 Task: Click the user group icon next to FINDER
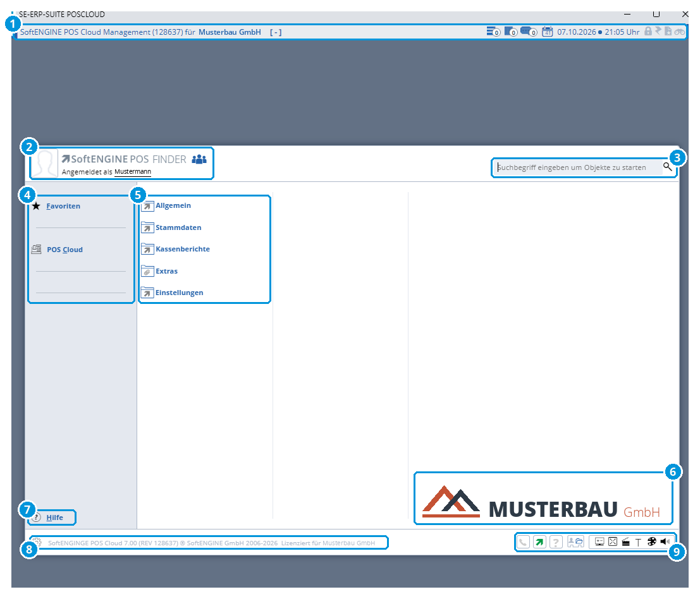pos(199,159)
